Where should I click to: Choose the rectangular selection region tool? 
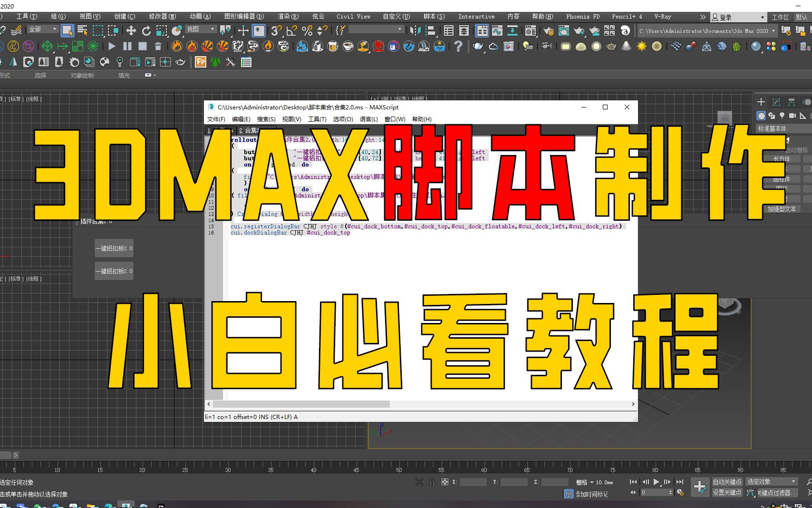[x=98, y=31]
